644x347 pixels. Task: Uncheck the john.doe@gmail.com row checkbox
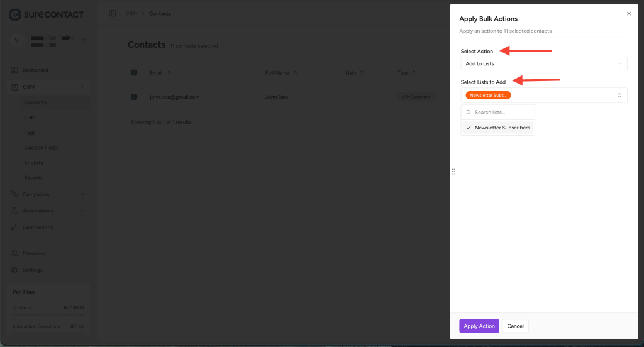tap(134, 97)
